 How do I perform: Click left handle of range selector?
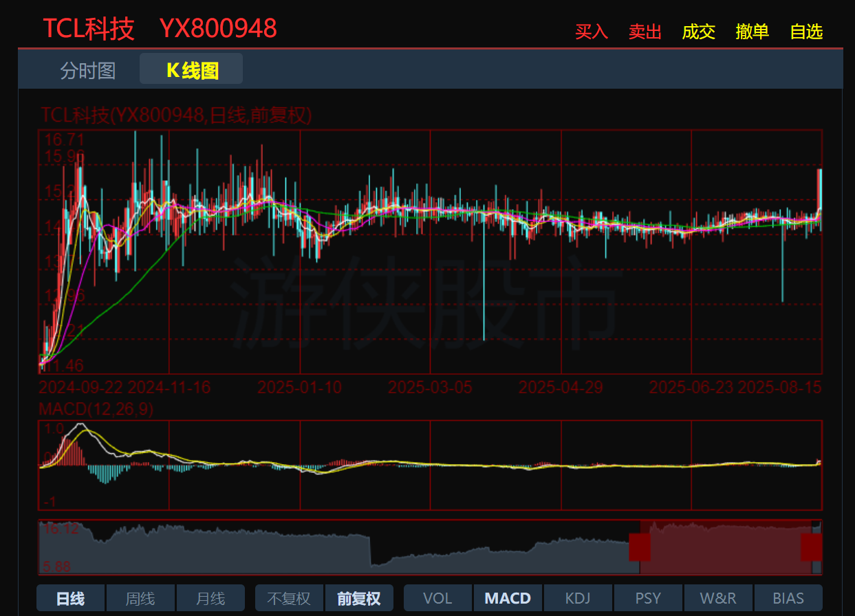(x=640, y=547)
